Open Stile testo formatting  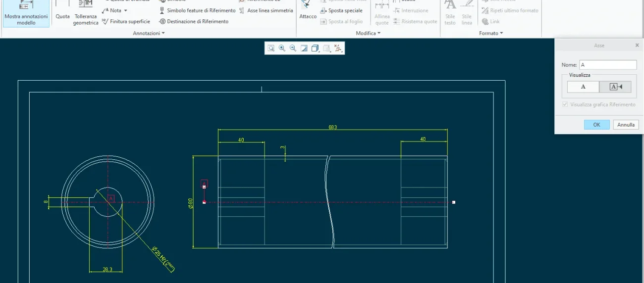tap(450, 13)
